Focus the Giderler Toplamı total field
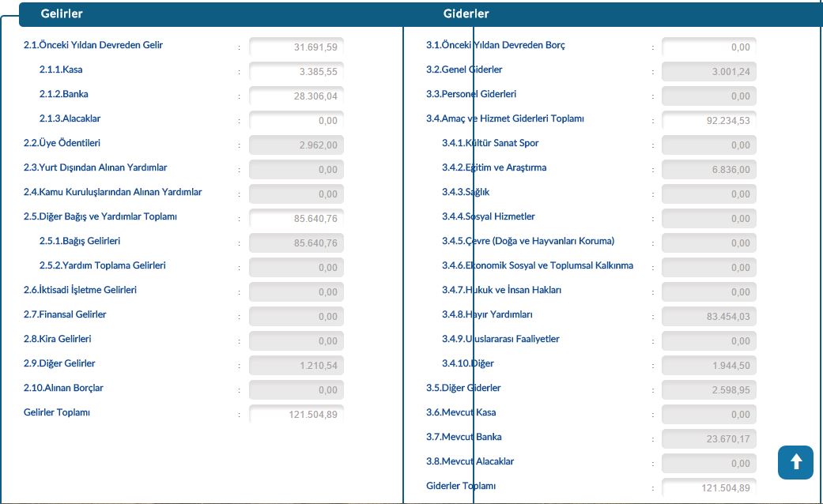The width and height of the screenshot is (823, 504). pos(708,487)
